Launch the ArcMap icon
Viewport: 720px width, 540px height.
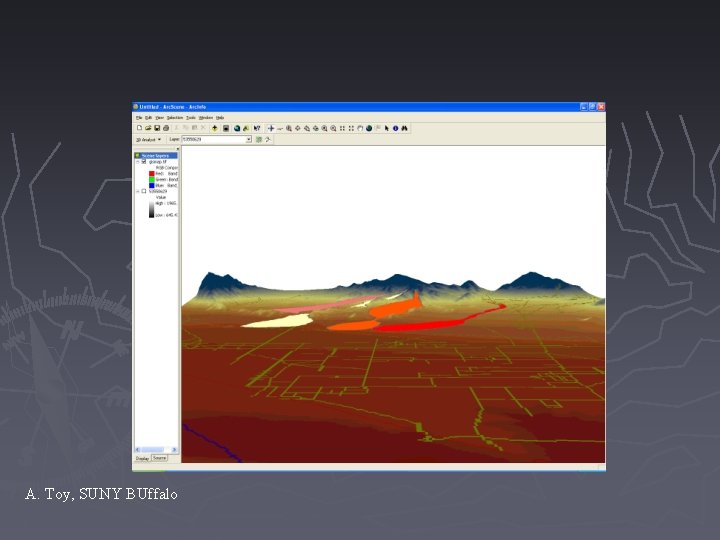click(246, 128)
